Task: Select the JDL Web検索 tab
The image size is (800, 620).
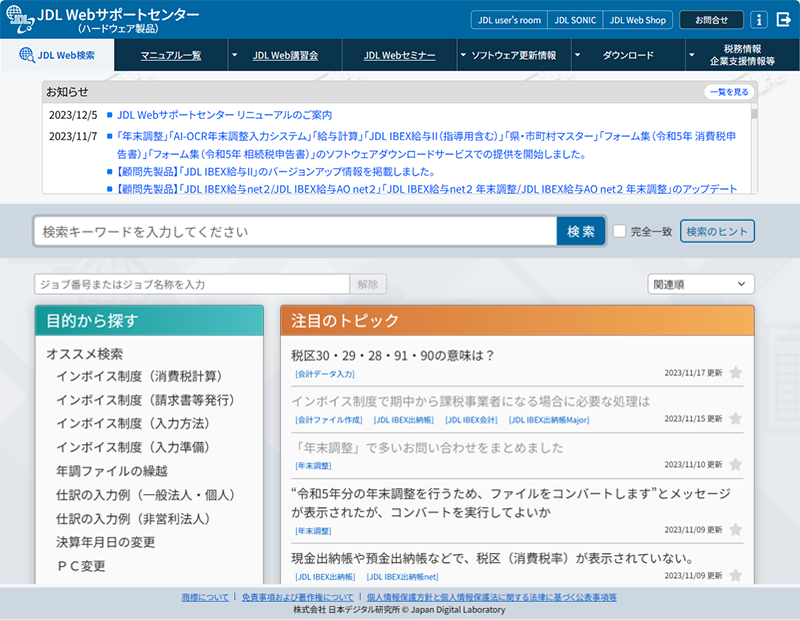Action: (57, 55)
